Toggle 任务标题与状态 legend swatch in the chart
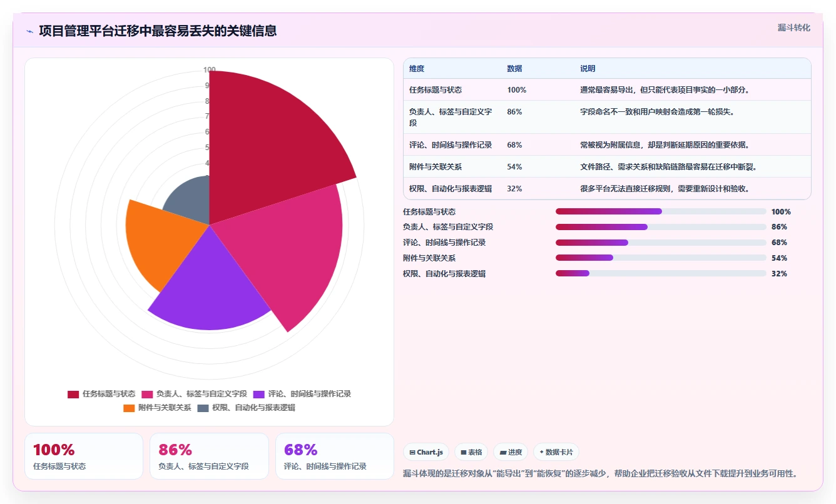The width and height of the screenshot is (836, 504). [x=73, y=395]
